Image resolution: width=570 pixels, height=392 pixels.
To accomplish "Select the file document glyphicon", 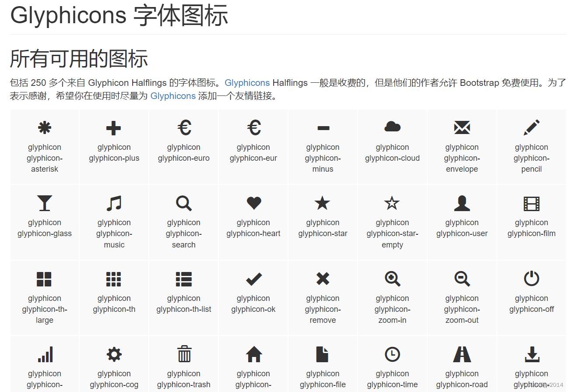I will (322, 354).
